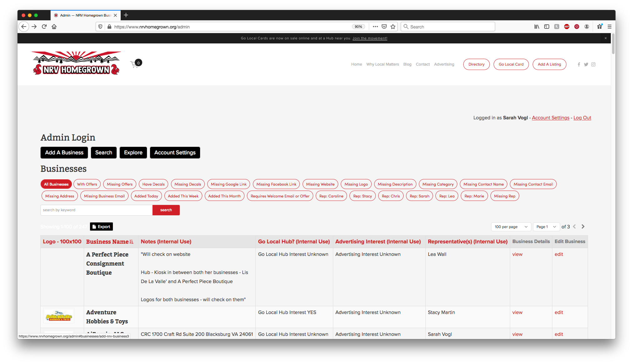Screen dimensions: 633x364
Task: Open the Page 1 dropdown
Action: coord(546,227)
